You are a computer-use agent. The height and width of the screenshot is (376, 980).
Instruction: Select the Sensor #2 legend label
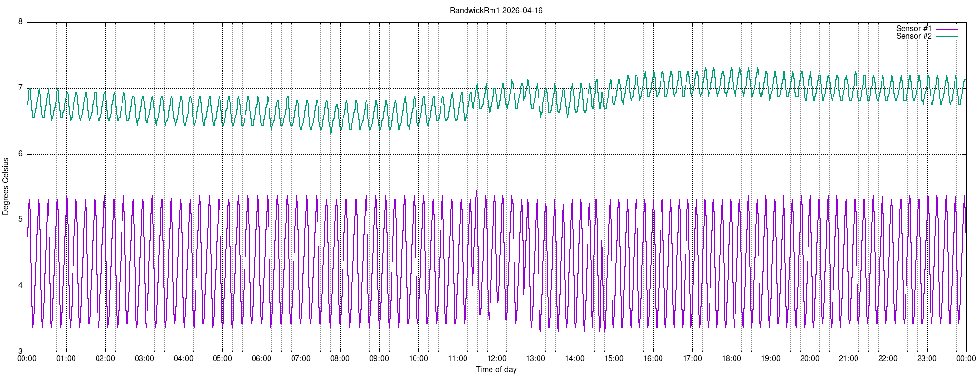tap(913, 36)
